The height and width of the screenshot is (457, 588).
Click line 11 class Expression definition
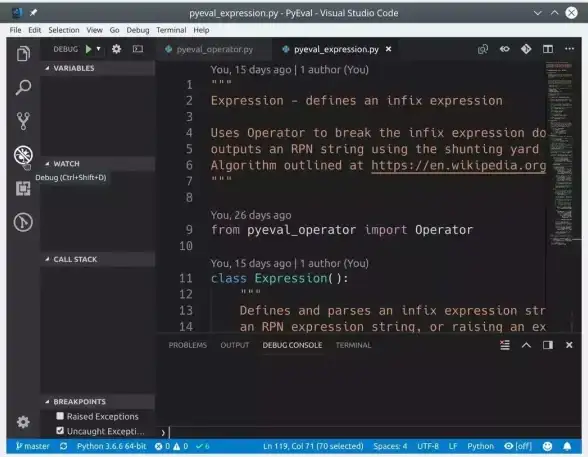click(x=279, y=278)
